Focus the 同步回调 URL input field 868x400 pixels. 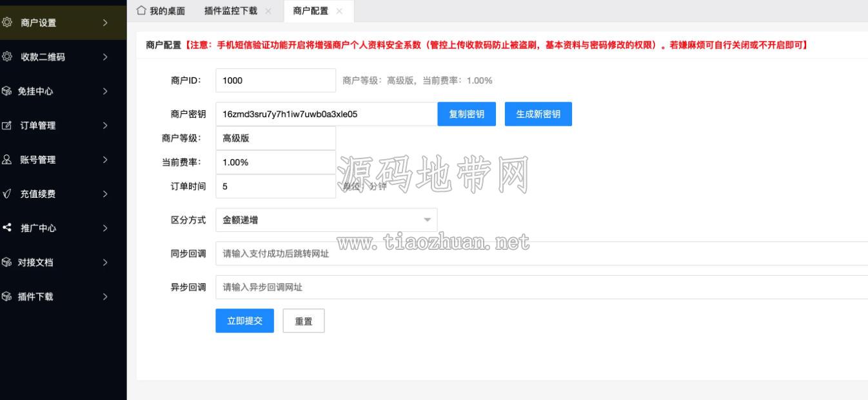[x=542, y=254]
